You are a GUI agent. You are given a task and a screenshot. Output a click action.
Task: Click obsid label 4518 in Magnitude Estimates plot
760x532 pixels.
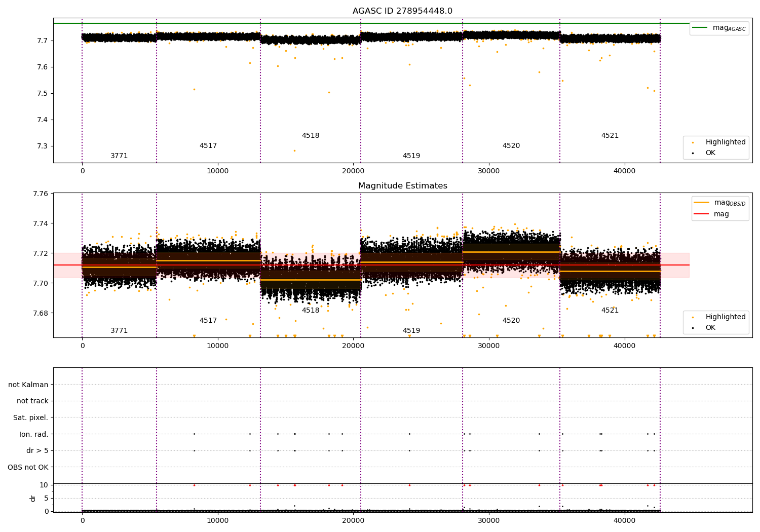[x=311, y=310]
